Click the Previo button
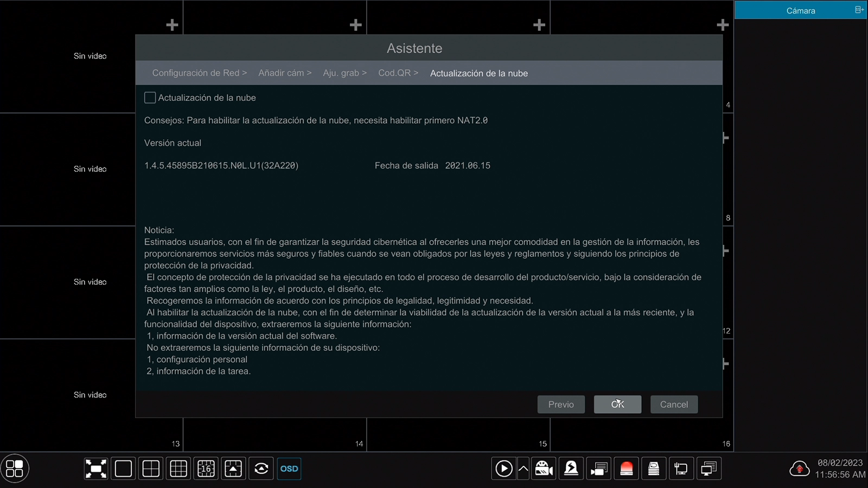 (x=561, y=404)
